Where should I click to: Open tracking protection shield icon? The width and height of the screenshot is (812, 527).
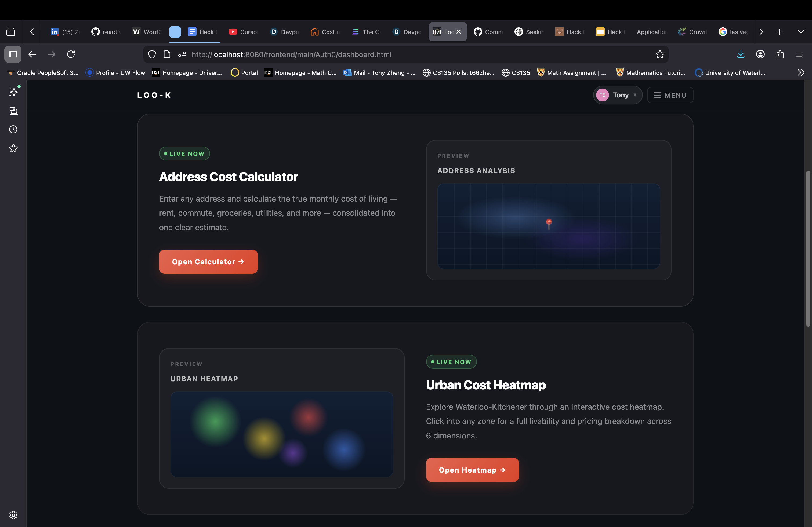152,54
